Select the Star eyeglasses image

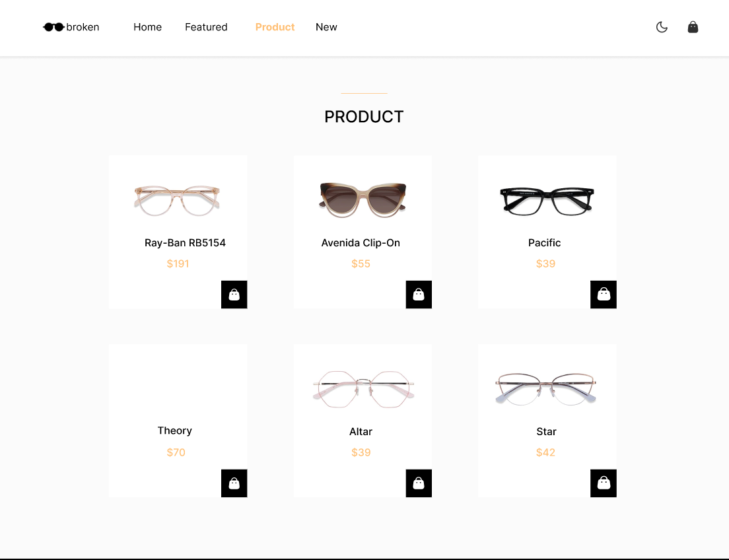[546, 390]
